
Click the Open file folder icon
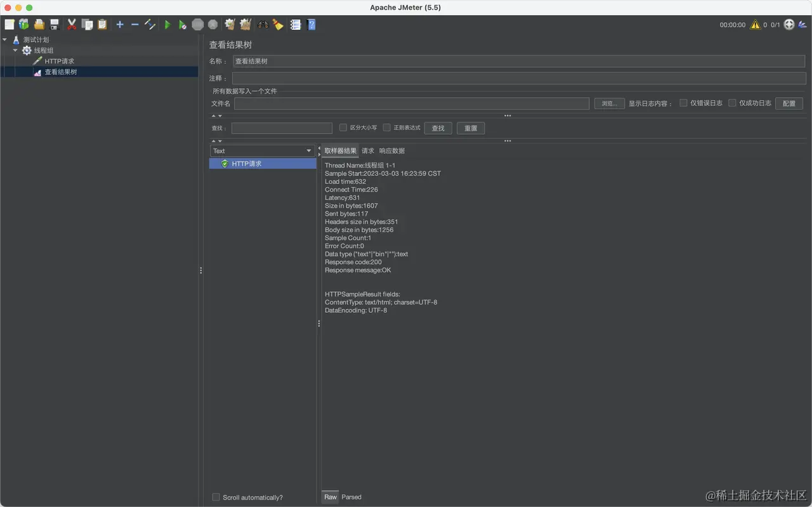pos(39,25)
